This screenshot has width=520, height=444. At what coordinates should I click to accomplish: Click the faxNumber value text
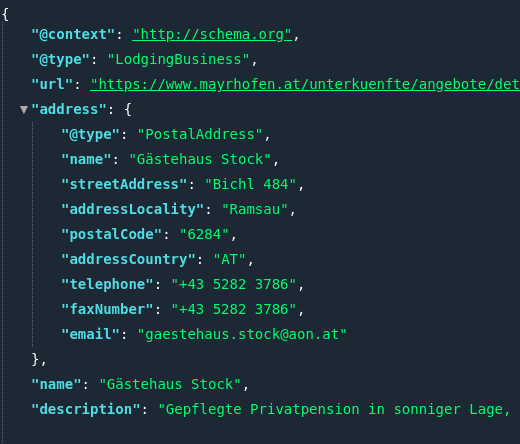click(x=234, y=310)
